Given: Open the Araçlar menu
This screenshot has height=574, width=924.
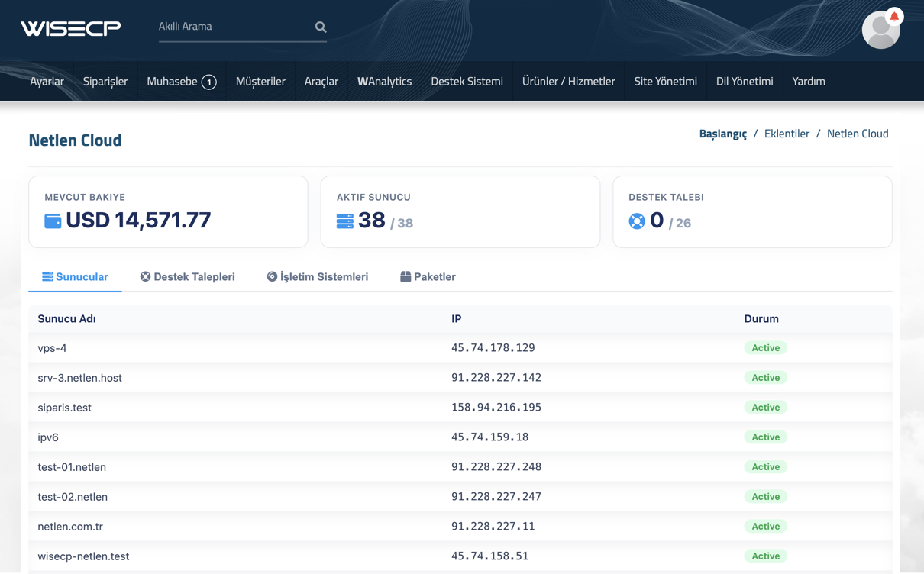Looking at the screenshot, I should [x=321, y=81].
